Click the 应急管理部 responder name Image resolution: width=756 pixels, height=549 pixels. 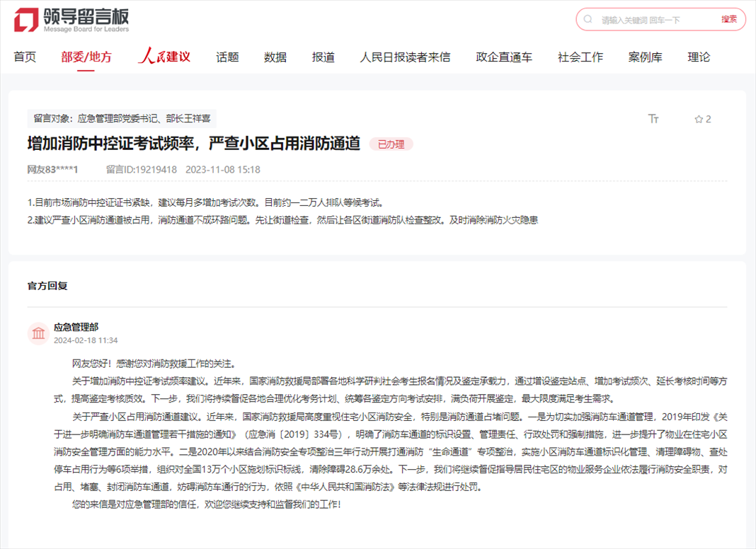(x=76, y=327)
